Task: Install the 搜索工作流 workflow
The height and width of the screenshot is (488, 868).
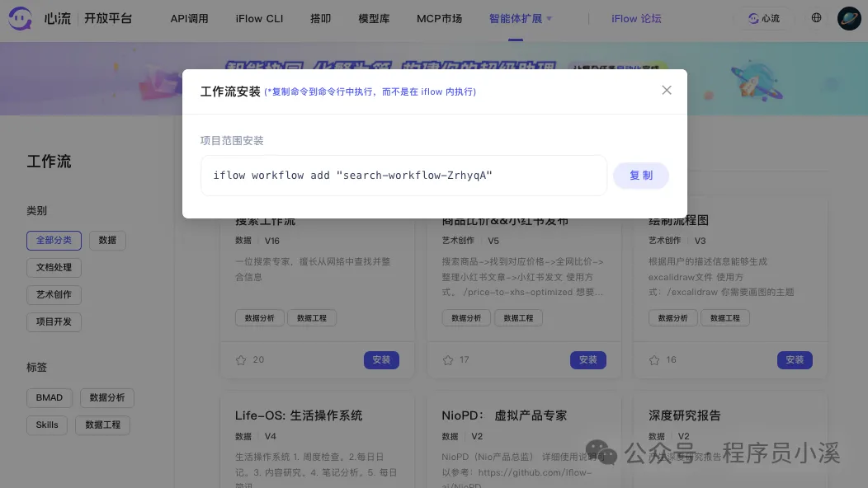Action: pyautogui.click(x=381, y=359)
